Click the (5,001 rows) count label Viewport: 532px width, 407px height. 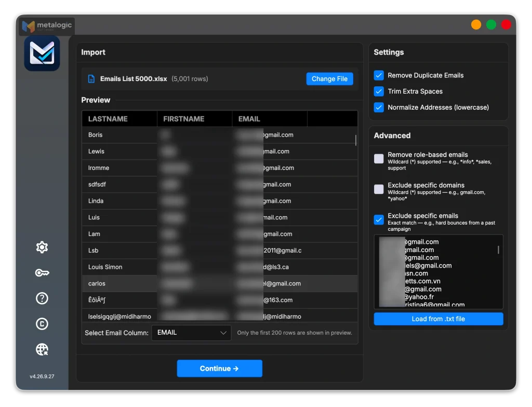190,79
